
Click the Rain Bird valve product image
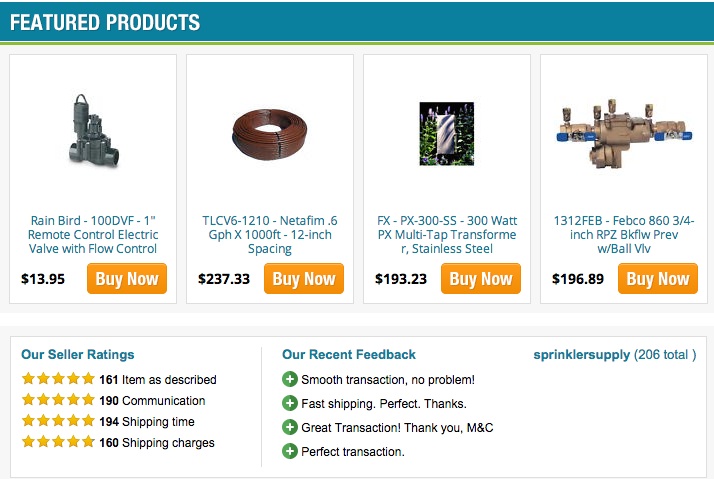93,131
